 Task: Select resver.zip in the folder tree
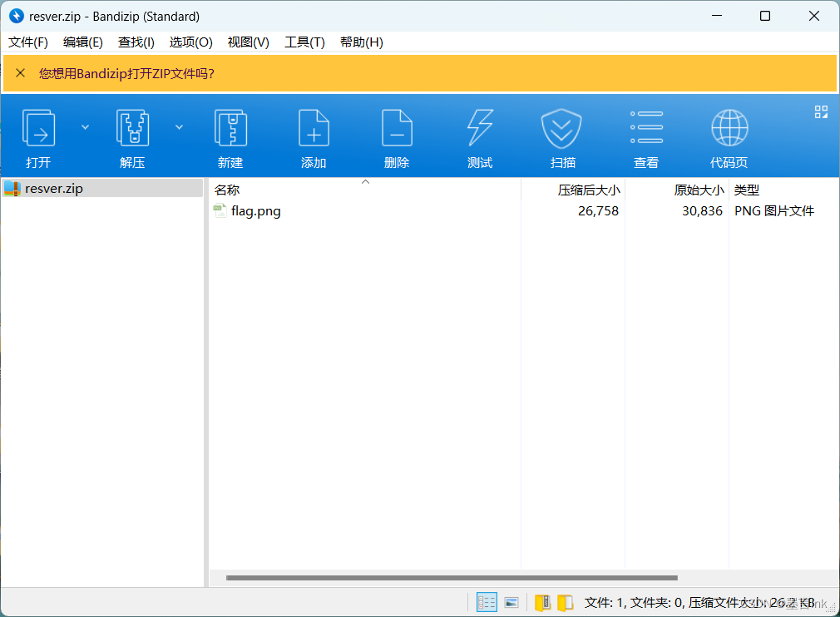[102, 189]
